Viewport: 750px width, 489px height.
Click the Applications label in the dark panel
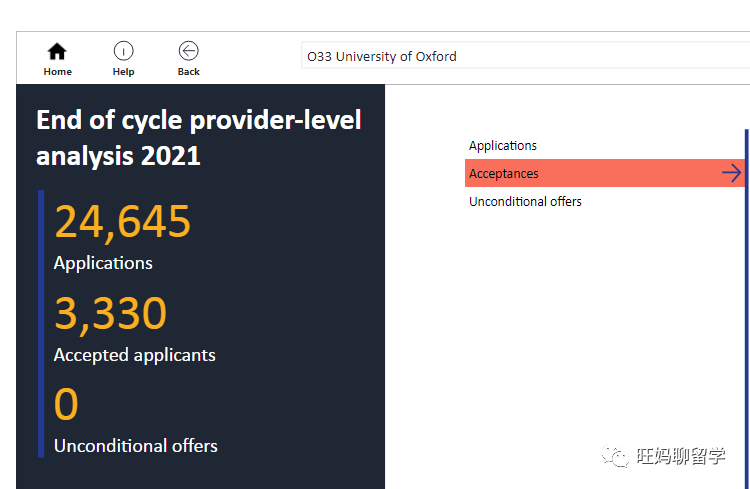pos(103,263)
